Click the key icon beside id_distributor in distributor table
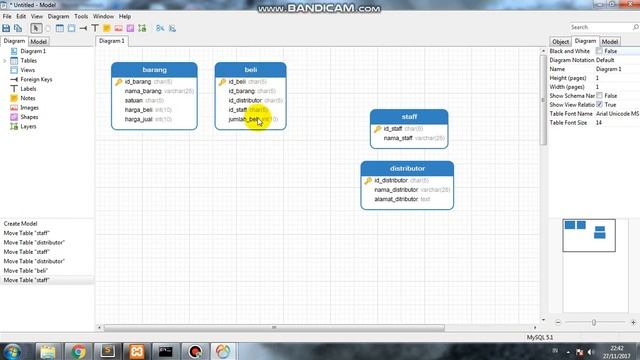Screen dimensions: 640x360 368,180
